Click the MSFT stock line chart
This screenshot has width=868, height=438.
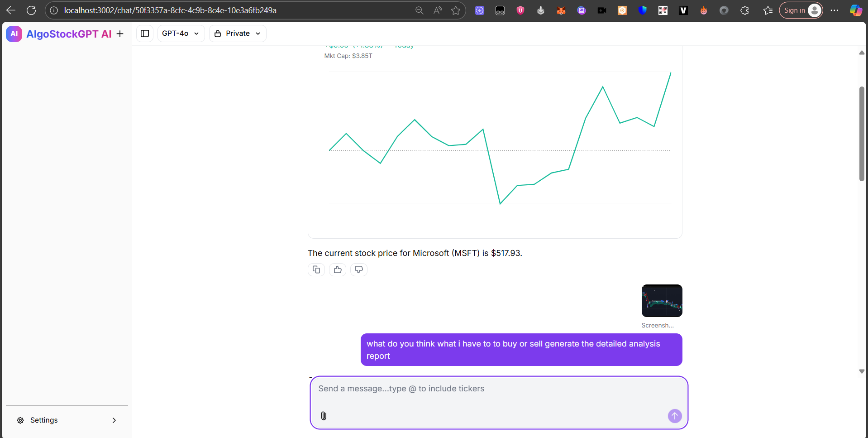pos(500,138)
